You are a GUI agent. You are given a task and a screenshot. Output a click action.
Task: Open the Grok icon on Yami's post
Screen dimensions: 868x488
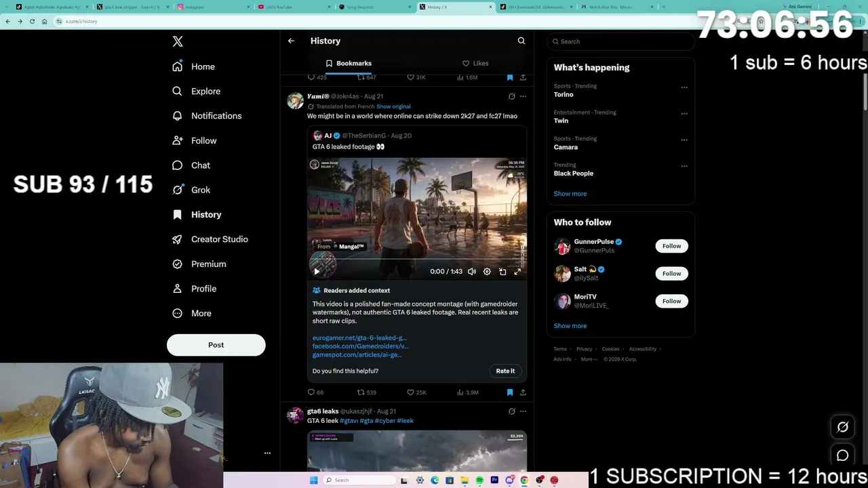tap(512, 96)
